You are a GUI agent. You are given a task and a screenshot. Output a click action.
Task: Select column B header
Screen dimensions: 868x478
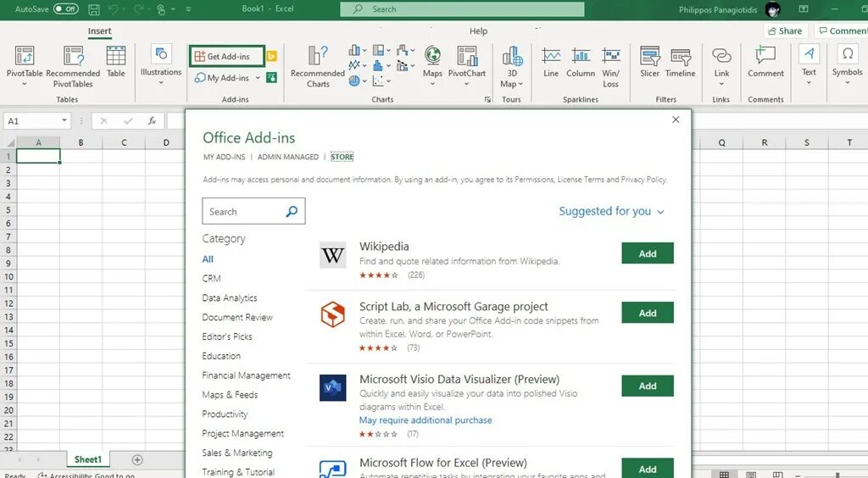point(81,142)
